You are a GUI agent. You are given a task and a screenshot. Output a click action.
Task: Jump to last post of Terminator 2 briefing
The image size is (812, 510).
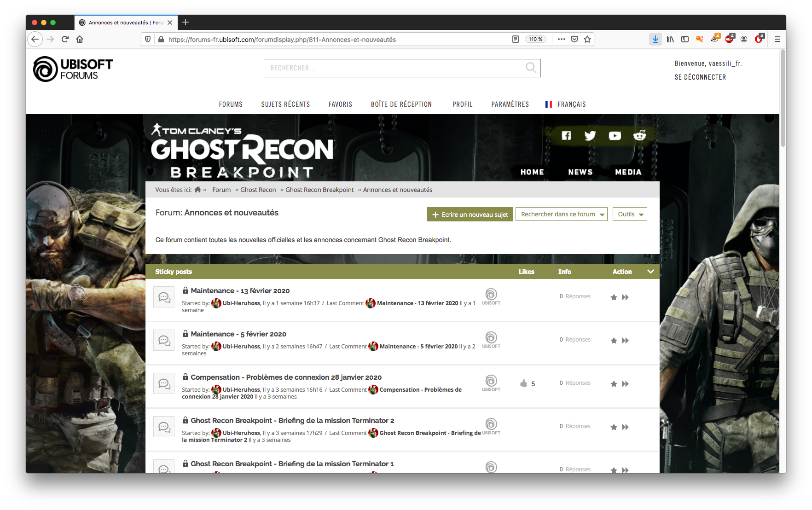pyautogui.click(x=625, y=427)
